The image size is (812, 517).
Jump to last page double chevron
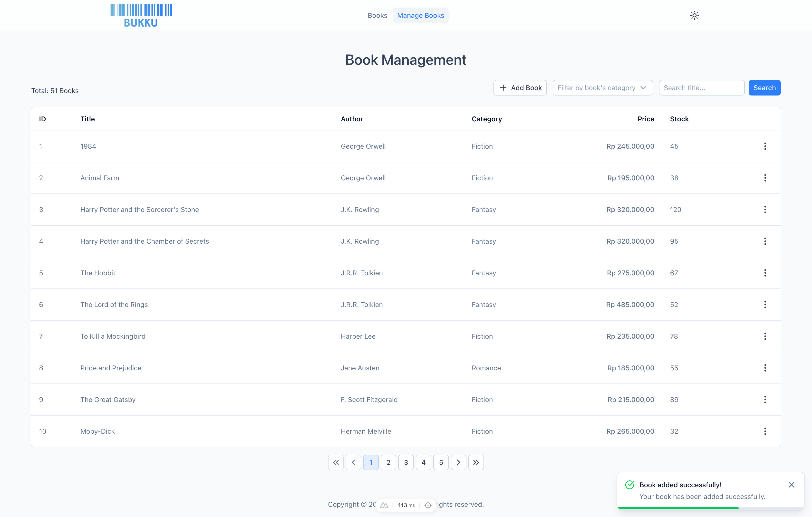[x=476, y=462]
